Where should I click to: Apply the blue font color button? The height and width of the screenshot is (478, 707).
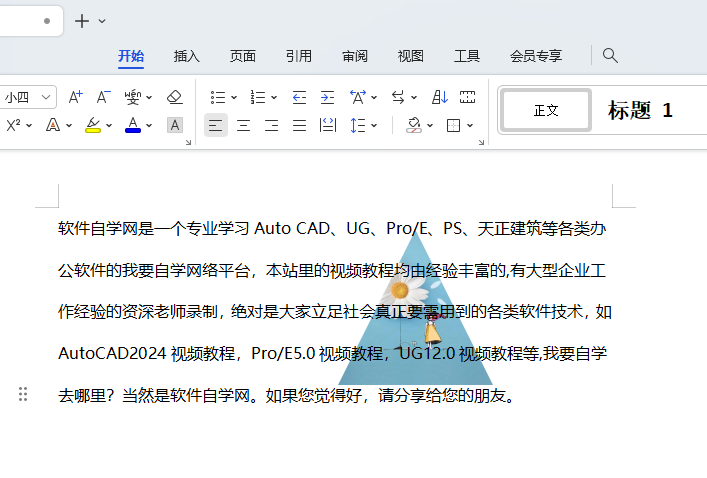[133, 125]
